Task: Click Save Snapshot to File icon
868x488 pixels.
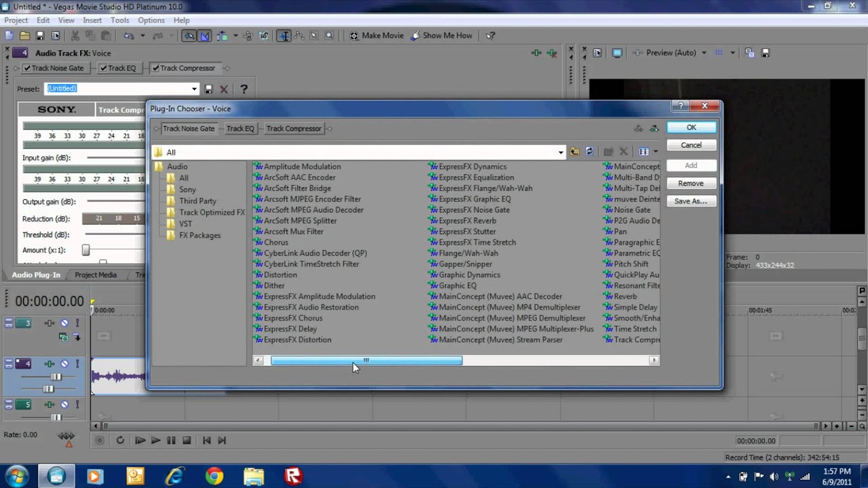Action: (x=766, y=53)
